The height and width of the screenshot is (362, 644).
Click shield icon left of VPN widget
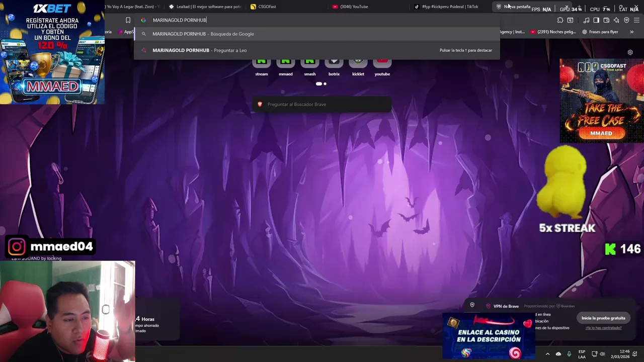coord(472,305)
